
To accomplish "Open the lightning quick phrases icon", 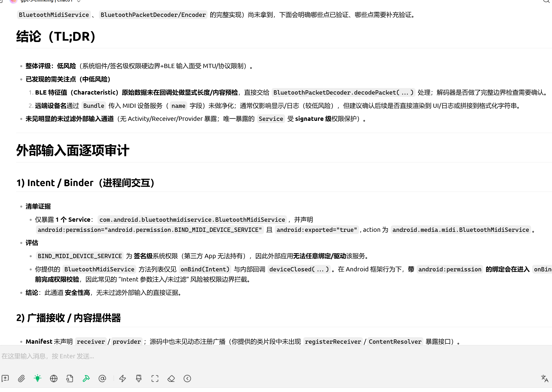I will point(123,378).
